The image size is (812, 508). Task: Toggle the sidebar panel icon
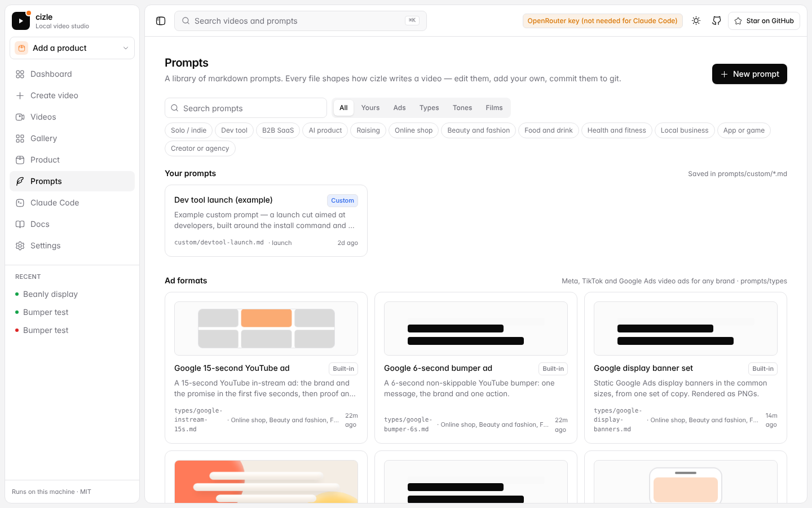161,21
